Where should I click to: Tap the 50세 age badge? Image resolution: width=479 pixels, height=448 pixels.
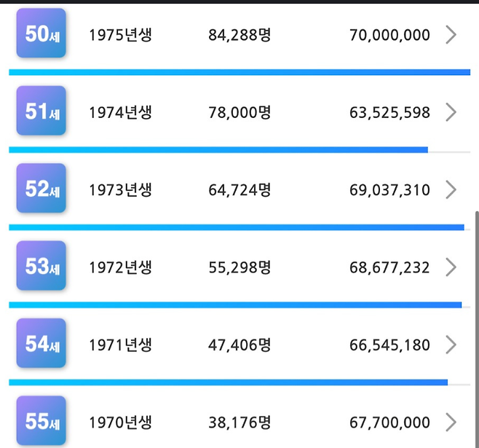click(x=41, y=34)
